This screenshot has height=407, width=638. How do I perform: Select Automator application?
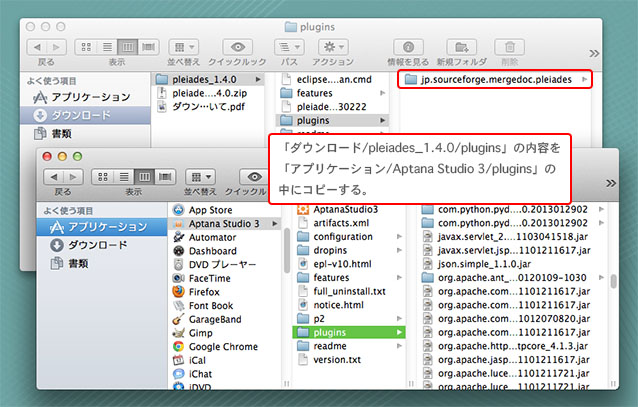pyautogui.click(x=225, y=237)
